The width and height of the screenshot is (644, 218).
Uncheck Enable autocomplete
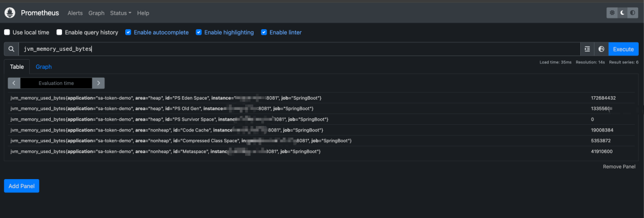128,32
